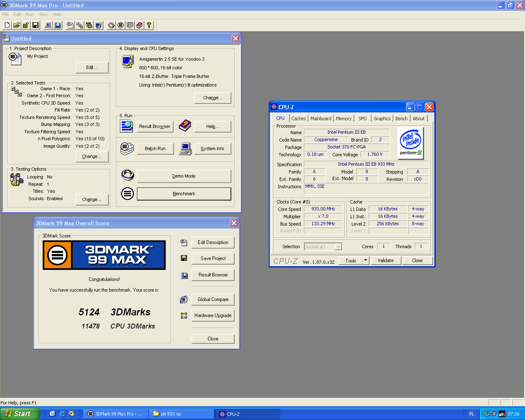The height and width of the screenshot is (420, 525).
Task: Click the System Info button
Action: [x=212, y=148]
